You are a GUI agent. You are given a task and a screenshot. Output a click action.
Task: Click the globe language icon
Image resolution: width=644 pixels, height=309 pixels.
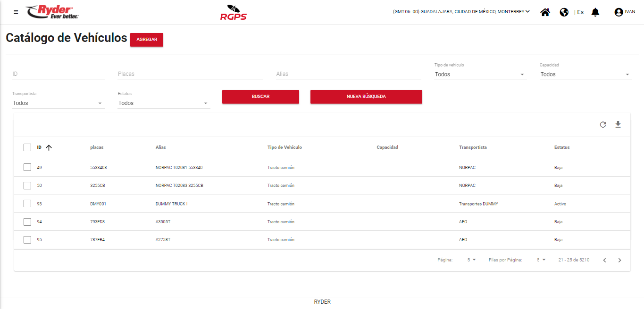[x=564, y=12]
